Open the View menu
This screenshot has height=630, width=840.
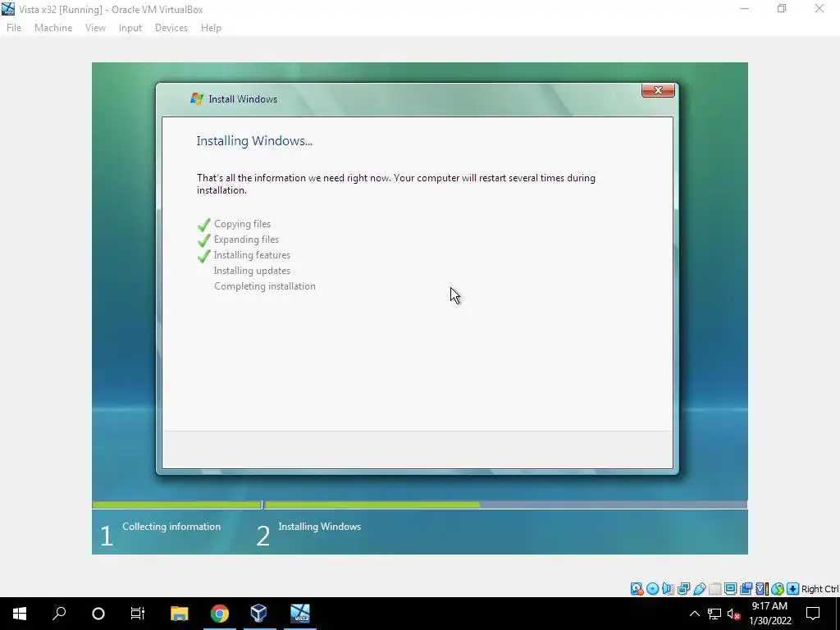click(x=95, y=28)
